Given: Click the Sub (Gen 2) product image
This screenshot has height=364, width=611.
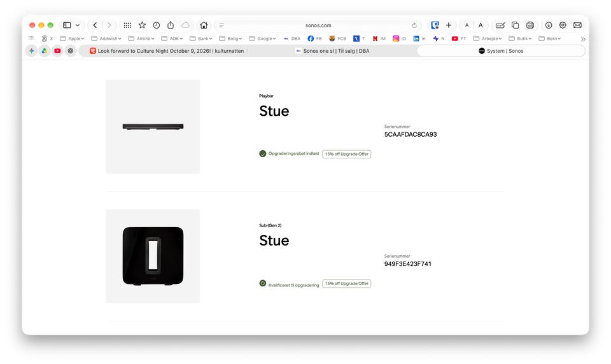Looking at the screenshot, I should 153,256.
